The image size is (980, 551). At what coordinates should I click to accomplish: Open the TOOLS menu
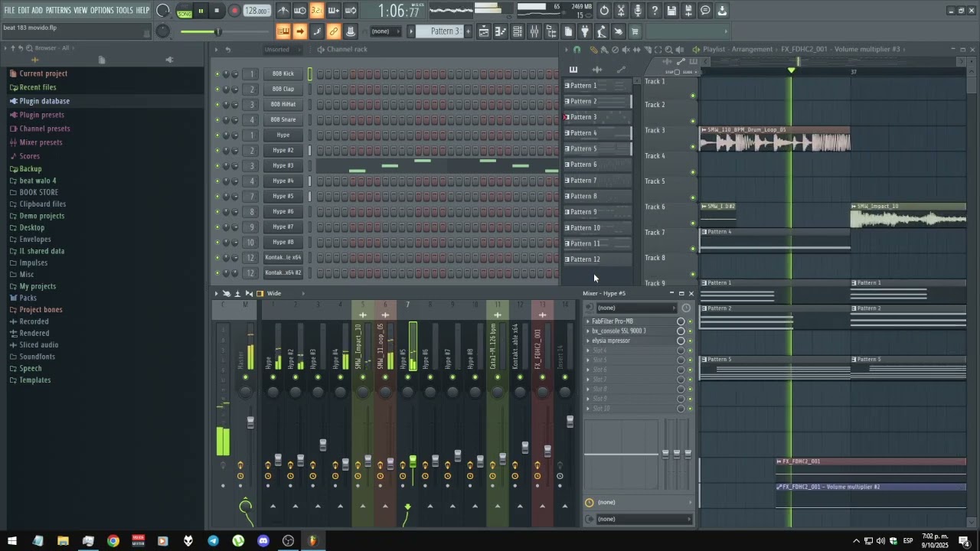tap(125, 10)
